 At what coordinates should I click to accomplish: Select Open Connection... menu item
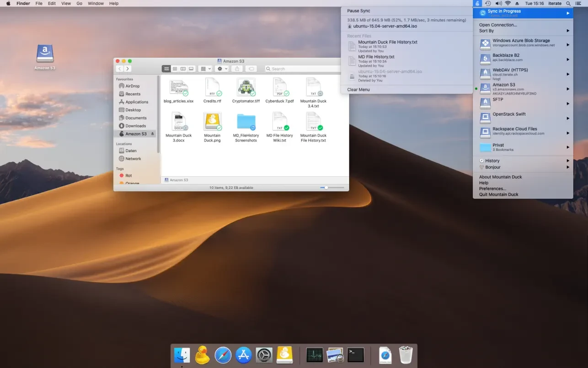coord(498,25)
